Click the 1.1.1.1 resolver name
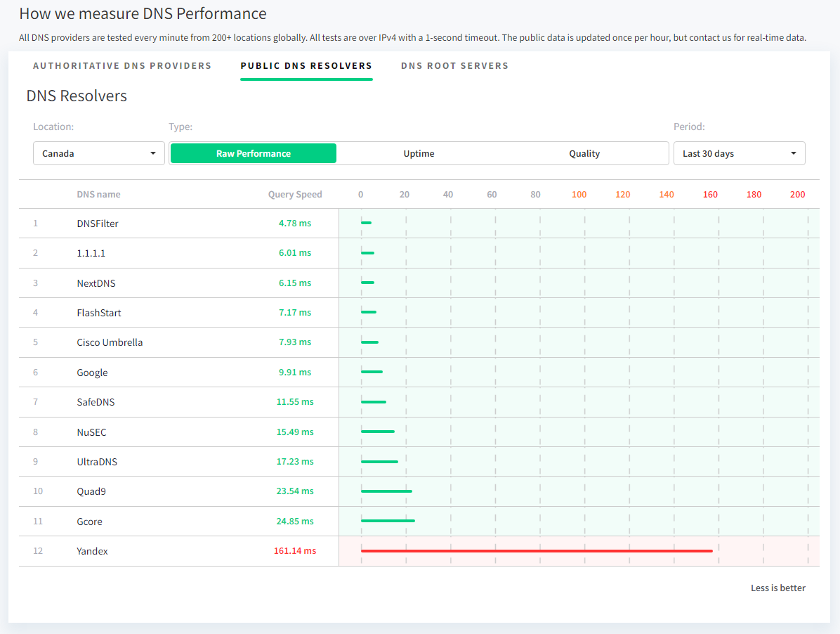The height and width of the screenshot is (634, 840). pyautogui.click(x=91, y=253)
